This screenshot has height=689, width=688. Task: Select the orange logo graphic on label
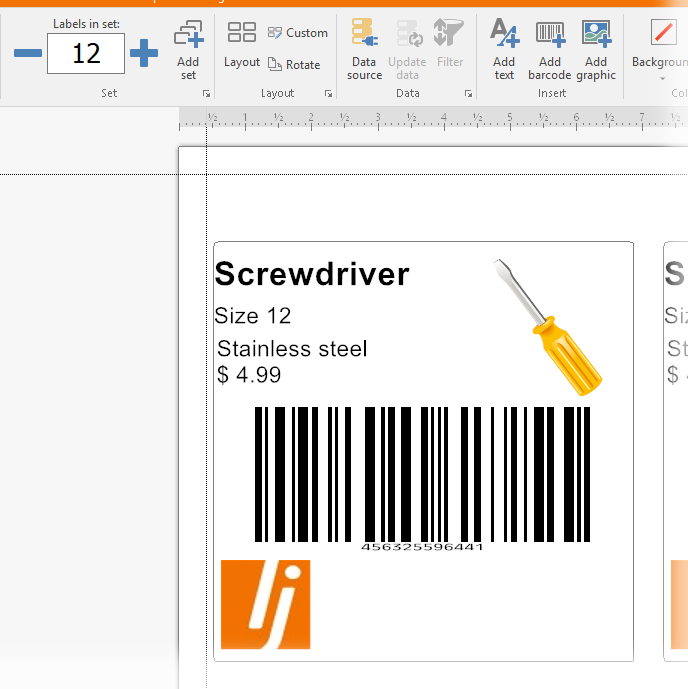click(x=265, y=605)
